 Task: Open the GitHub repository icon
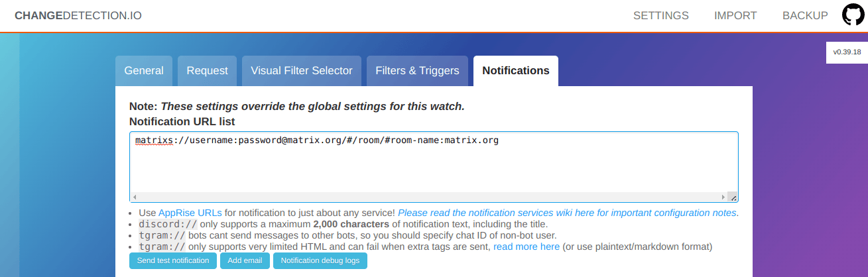click(x=853, y=15)
